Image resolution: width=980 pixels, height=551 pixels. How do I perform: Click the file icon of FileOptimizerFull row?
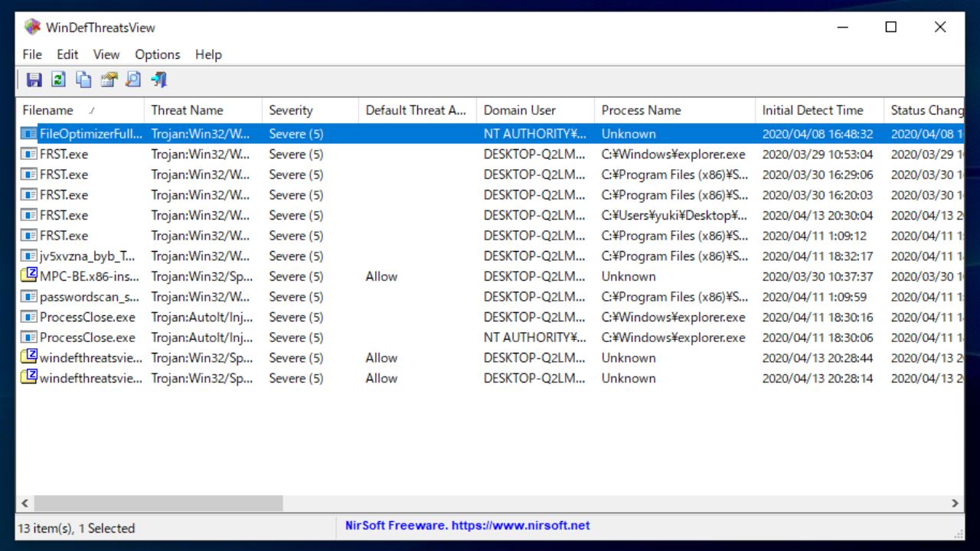pos(28,134)
